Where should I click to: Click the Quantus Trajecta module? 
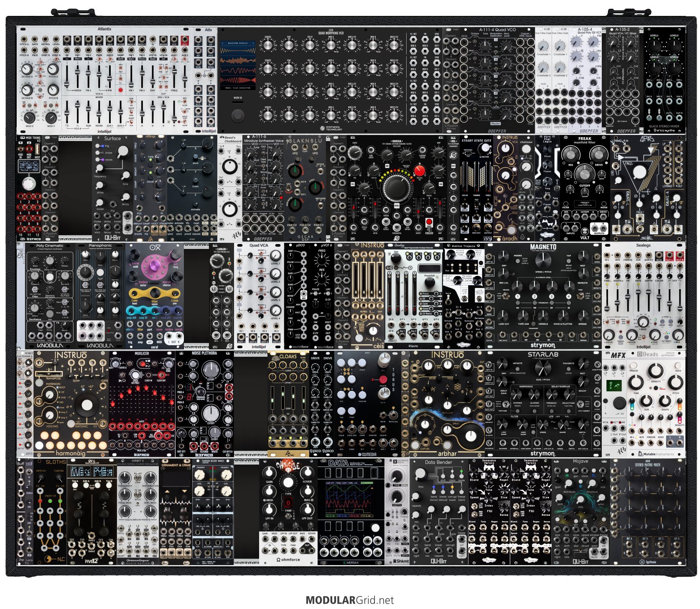[x=464, y=296]
